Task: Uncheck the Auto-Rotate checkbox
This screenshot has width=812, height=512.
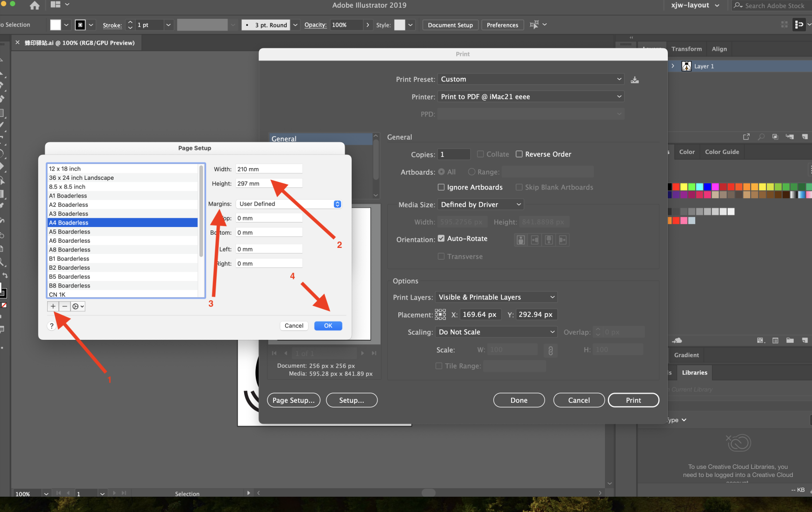Action: click(x=441, y=238)
